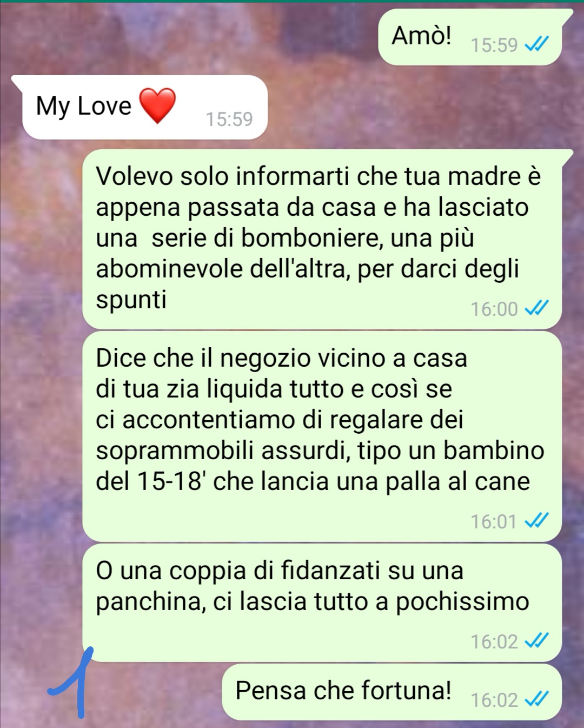
Task: Tap the coppia di fidanzati message
Action: click(x=322, y=603)
